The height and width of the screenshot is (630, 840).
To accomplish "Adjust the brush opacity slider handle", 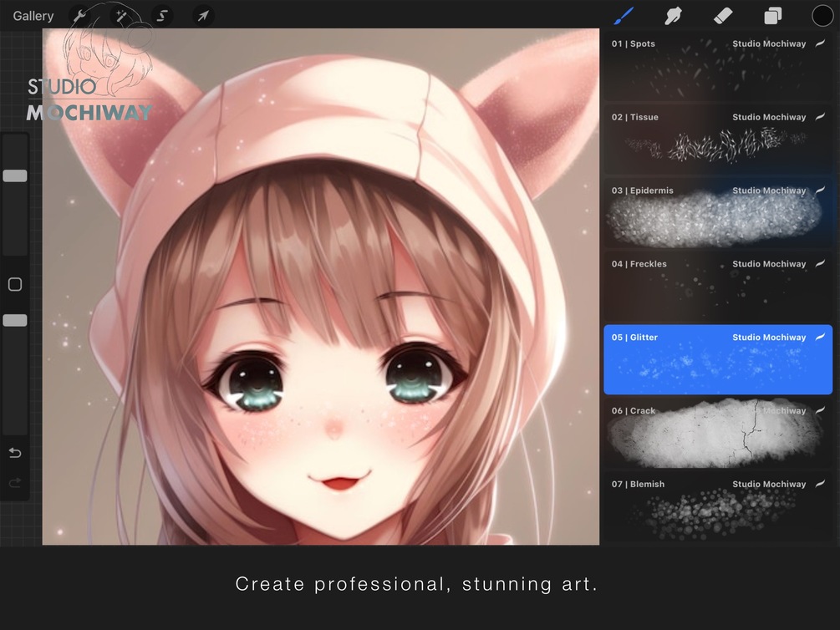I will tap(15, 320).
